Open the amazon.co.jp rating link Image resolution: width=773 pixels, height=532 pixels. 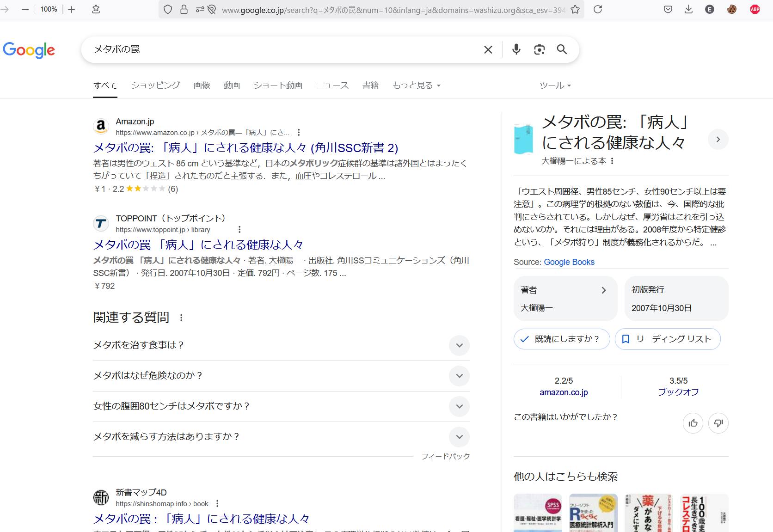(x=564, y=392)
